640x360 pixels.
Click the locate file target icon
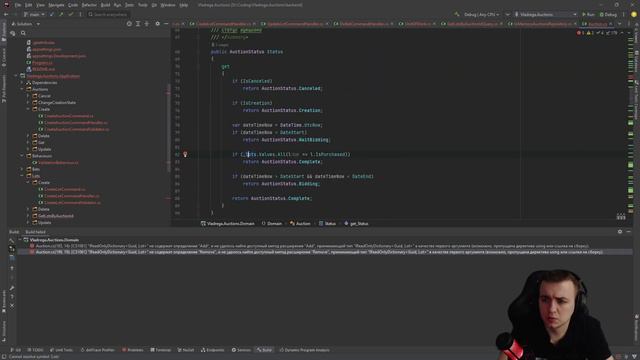pyautogui.click(x=129, y=24)
